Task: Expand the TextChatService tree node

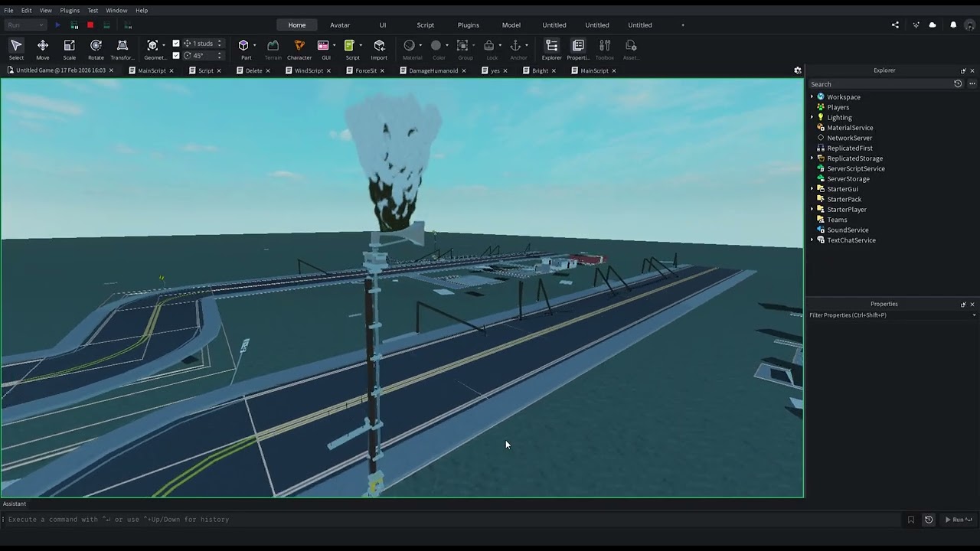Action: (x=812, y=240)
